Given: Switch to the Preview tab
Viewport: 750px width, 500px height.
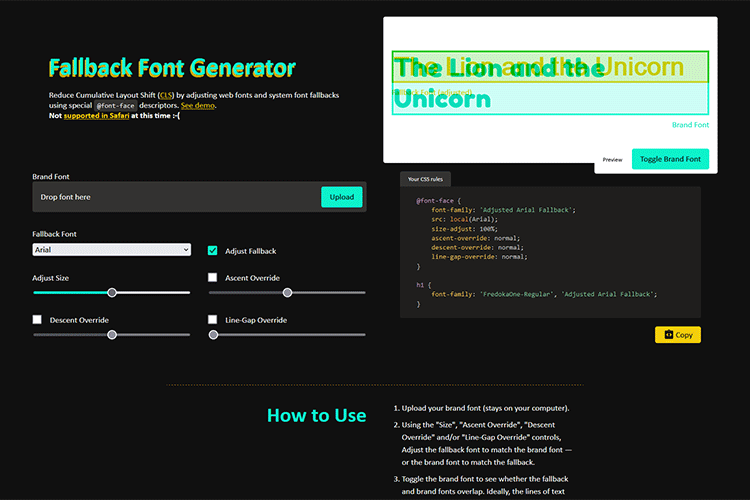Looking at the screenshot, I should pyautogui.click(x=612, y=159).
